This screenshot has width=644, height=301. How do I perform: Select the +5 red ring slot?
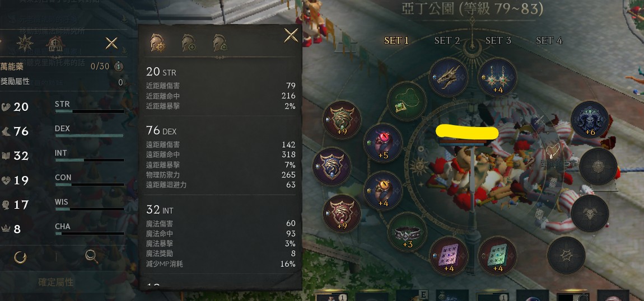(x=382, y=143)
